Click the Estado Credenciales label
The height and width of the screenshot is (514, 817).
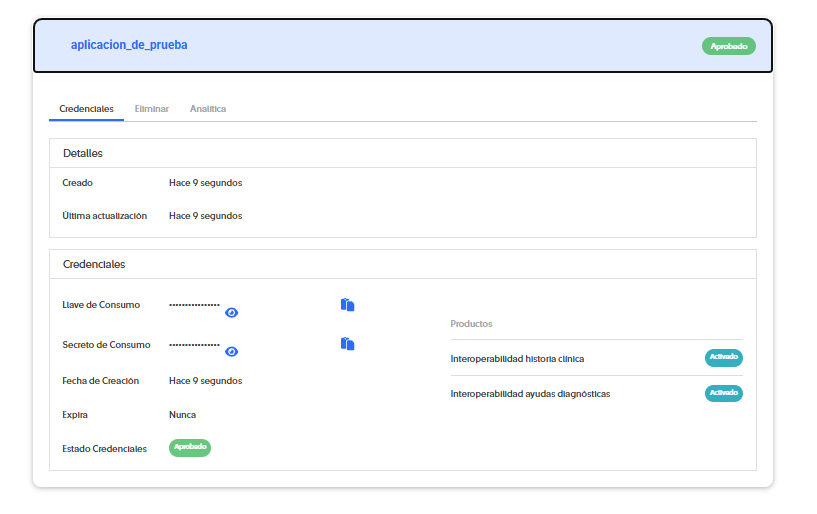(104, 449)
